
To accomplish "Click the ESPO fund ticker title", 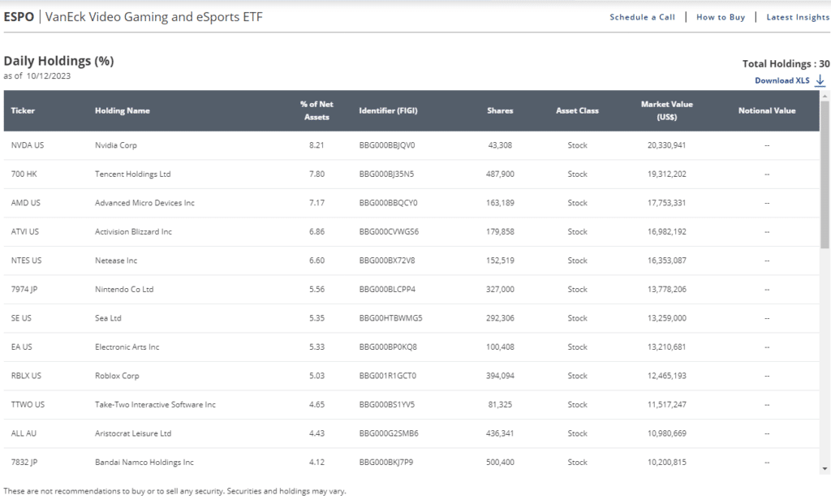I will [x=19, y=17].
